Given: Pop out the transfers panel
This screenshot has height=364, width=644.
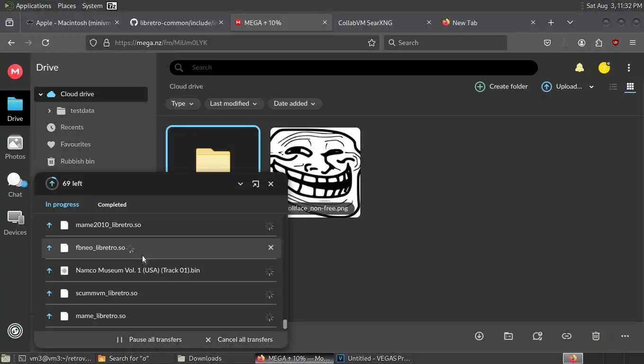Looking at the screenshot, I should tap(256, 184).
